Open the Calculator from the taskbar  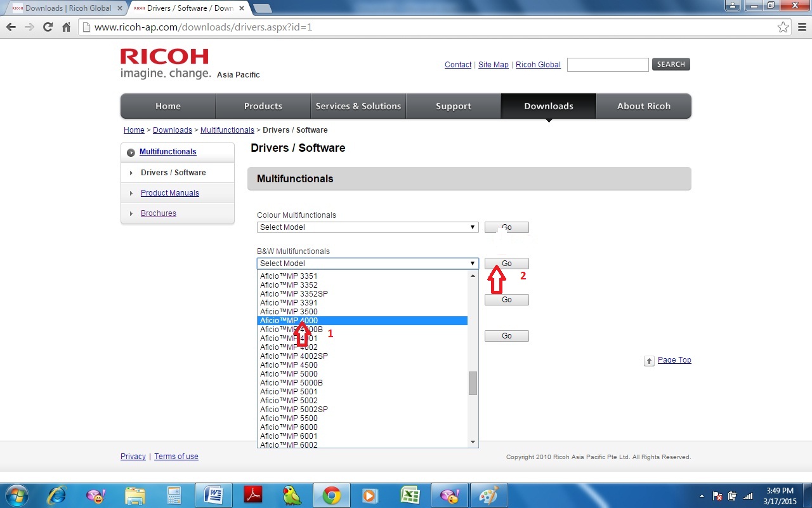174,495
